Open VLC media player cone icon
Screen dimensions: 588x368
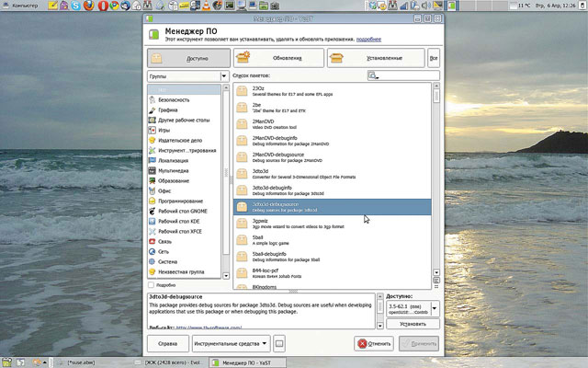pos(206,6)
